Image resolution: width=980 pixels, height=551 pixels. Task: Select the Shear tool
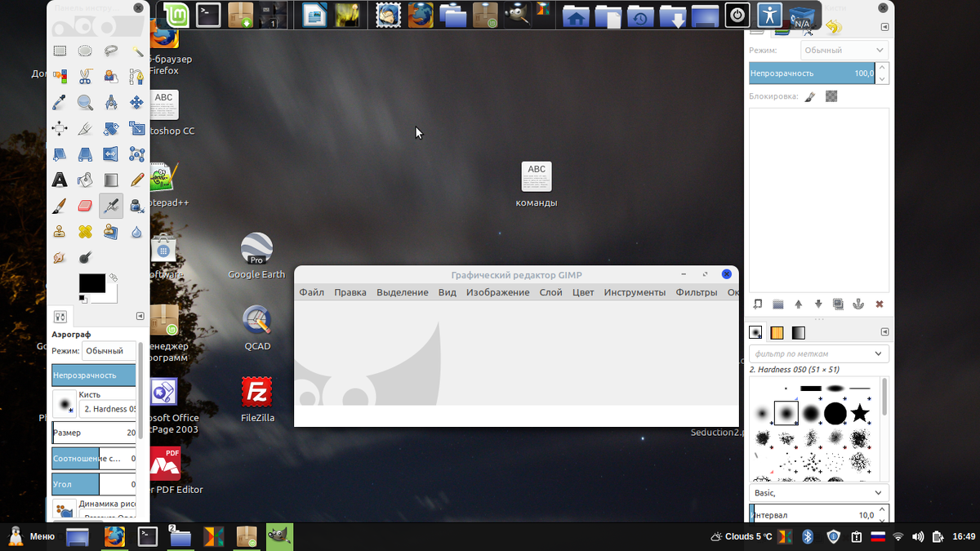click(60, 154)
